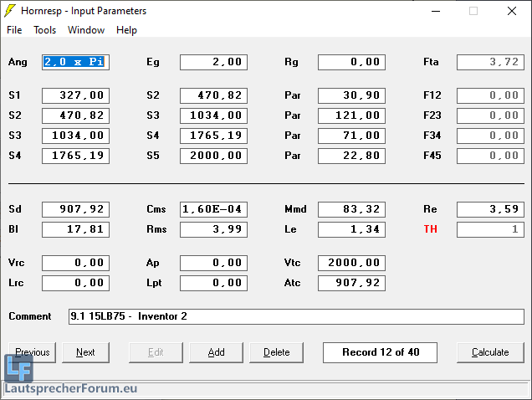The width and height of the screenshot is (532, 400).
Task: Click the red TH label
Action: [x=430, y=229]
